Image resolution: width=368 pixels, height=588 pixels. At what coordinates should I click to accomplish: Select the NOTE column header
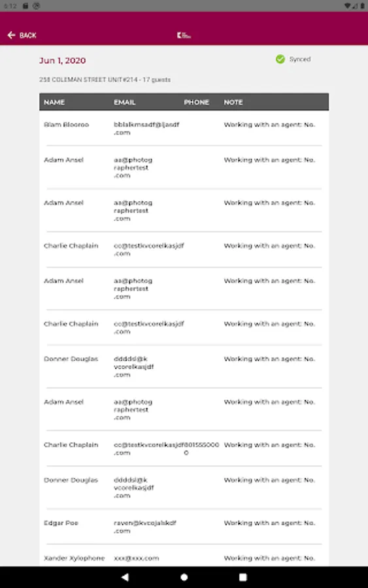point(233,103)
